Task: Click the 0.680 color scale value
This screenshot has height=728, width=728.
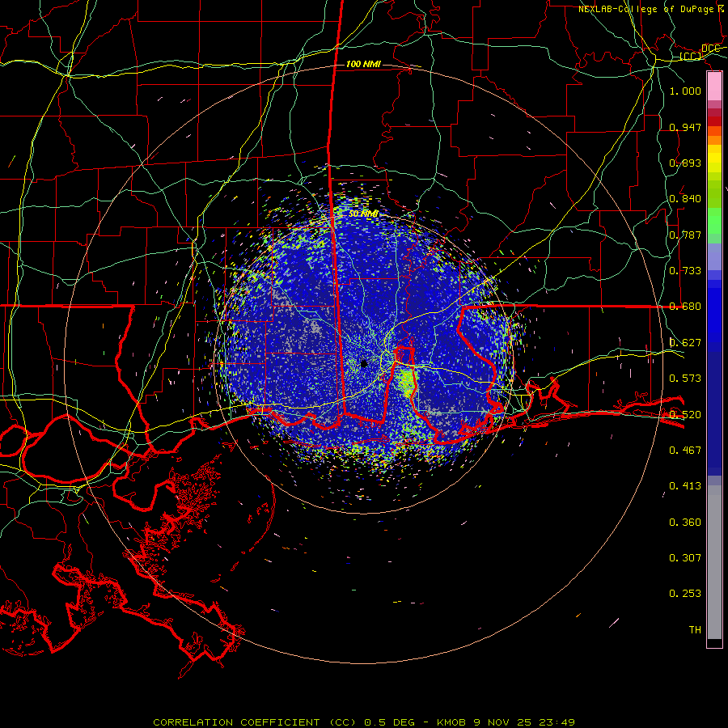Action: 685,307
